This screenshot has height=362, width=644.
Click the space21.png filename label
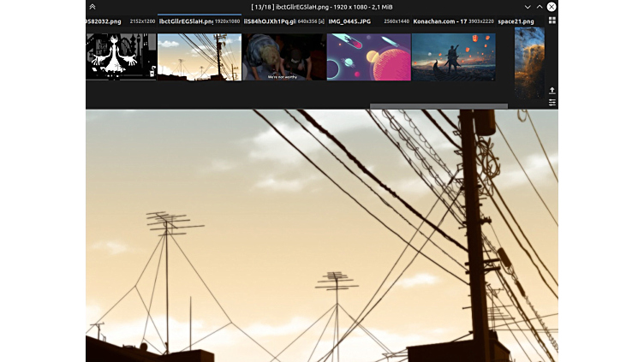click(x=516, y=21)
